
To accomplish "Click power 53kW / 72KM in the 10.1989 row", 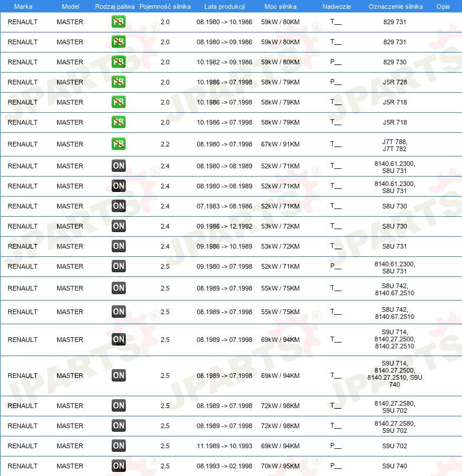I will pos(280,246).
